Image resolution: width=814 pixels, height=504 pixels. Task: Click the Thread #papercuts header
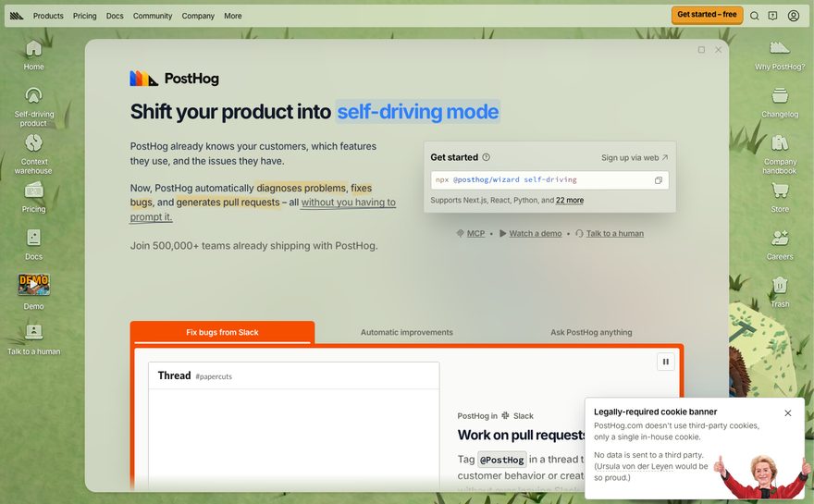[294, 375]
